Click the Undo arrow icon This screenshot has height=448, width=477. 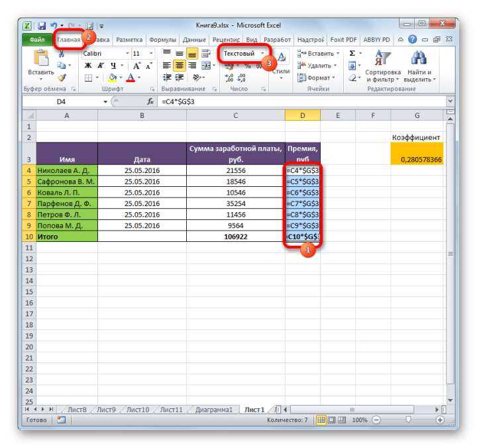[x=54, y=26]
